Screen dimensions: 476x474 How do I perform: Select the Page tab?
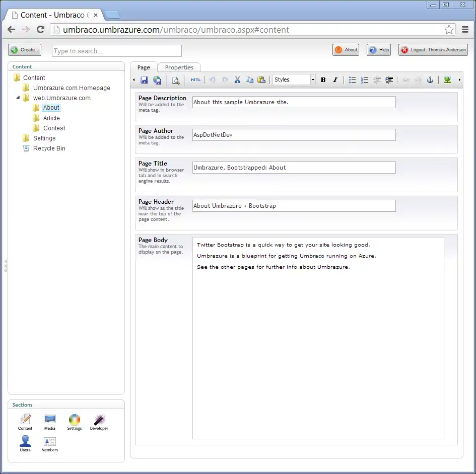pos(144,67)
